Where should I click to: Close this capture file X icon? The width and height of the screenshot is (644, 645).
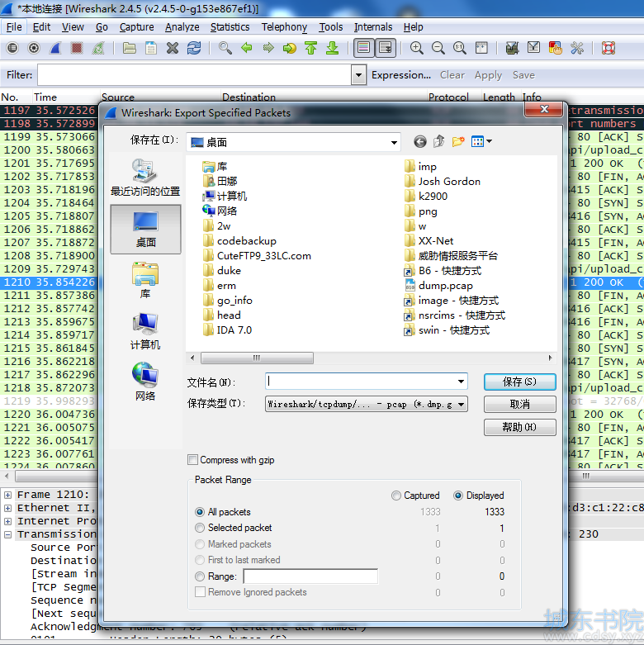[x=173, y=48]
